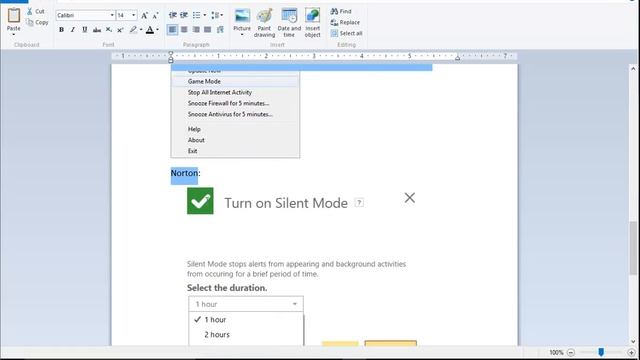640x360 pixels.
Task: Open the Find tool
Action: click(x=341, y=11)
